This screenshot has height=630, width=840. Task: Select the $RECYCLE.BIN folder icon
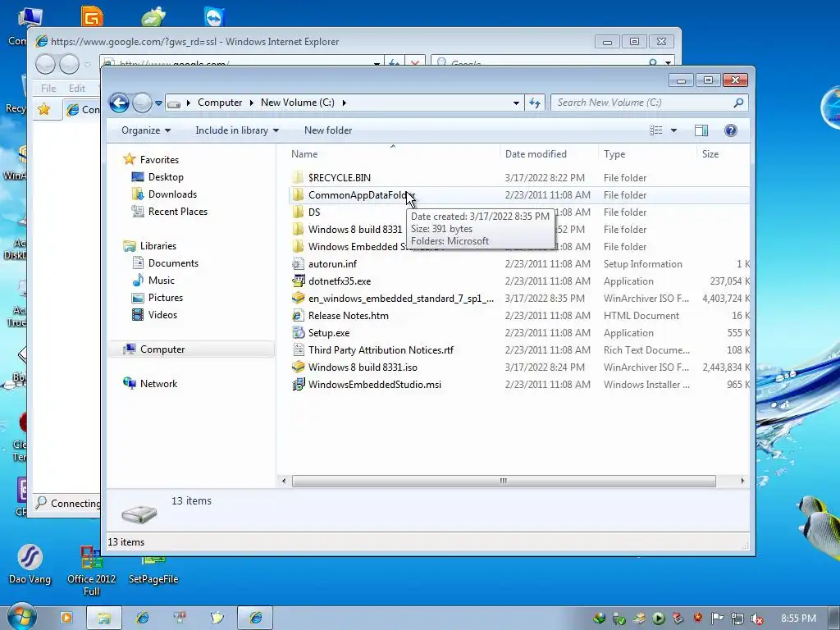298,177
